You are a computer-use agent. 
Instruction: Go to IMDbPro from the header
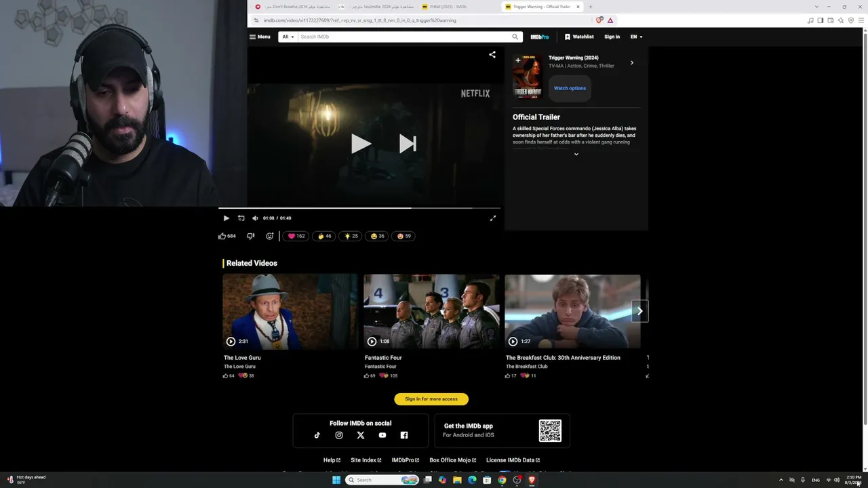click(540, 37)
